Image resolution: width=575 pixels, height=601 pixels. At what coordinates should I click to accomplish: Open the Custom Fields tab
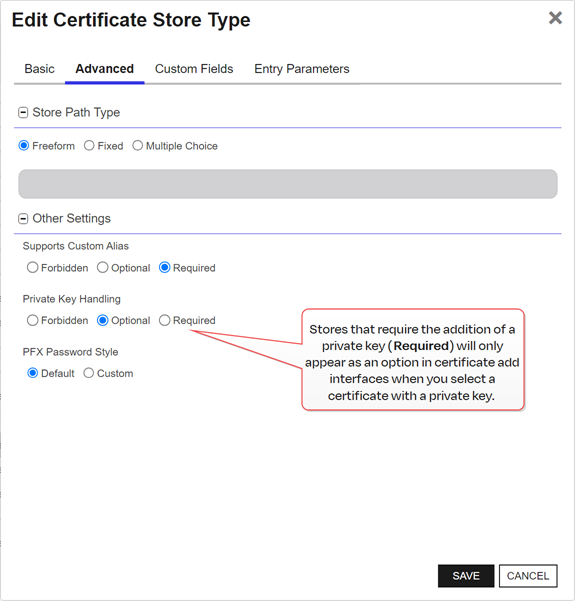pos(194,69)
